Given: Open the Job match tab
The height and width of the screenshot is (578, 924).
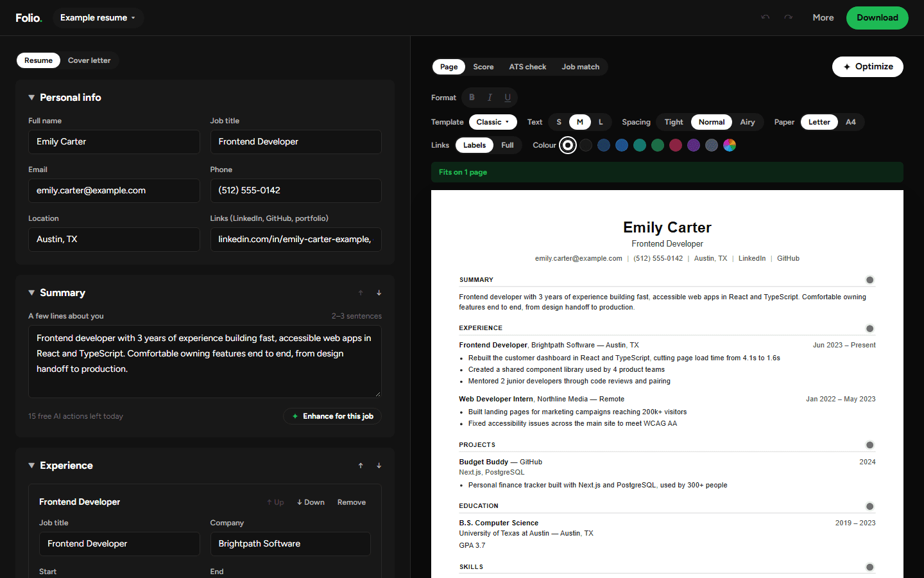Looking at the screenshot, I should [x=581, y=67].
